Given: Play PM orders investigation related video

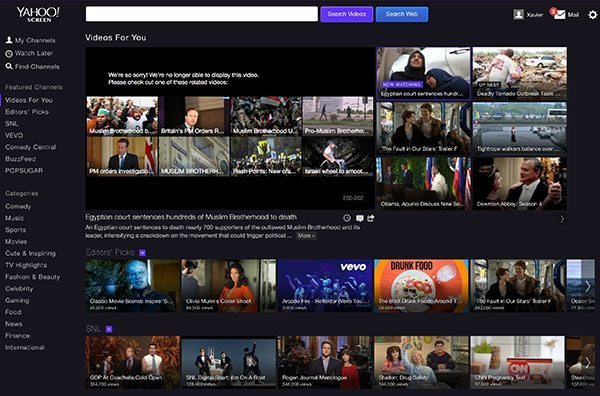Looking at the screenshot, I should point(122,156).
